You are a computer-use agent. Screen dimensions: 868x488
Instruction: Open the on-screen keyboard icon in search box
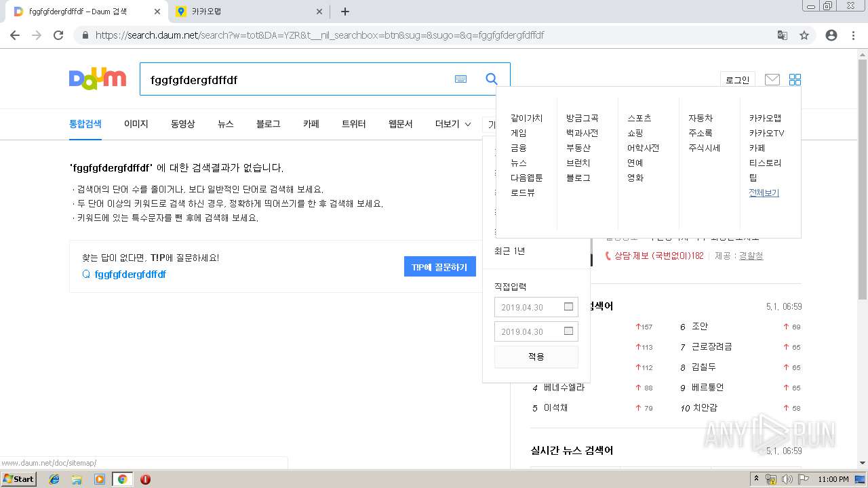coord(461,79)
